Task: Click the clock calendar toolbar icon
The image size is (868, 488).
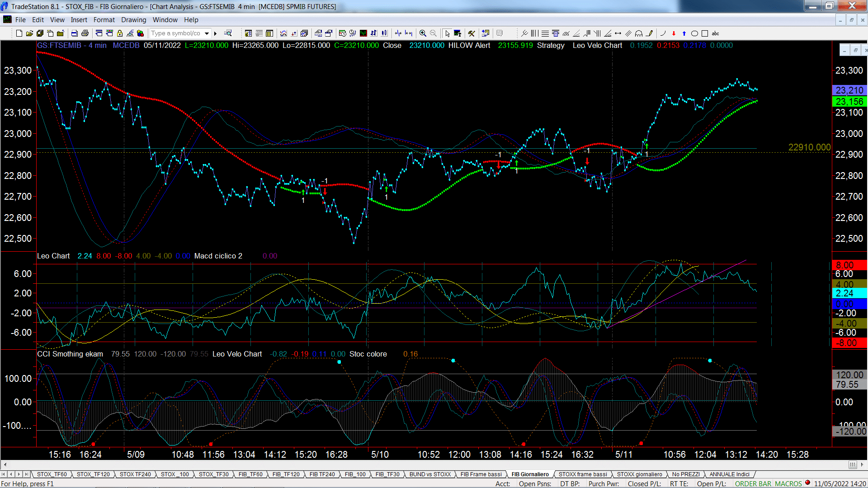Action: [x=342, y=33]
